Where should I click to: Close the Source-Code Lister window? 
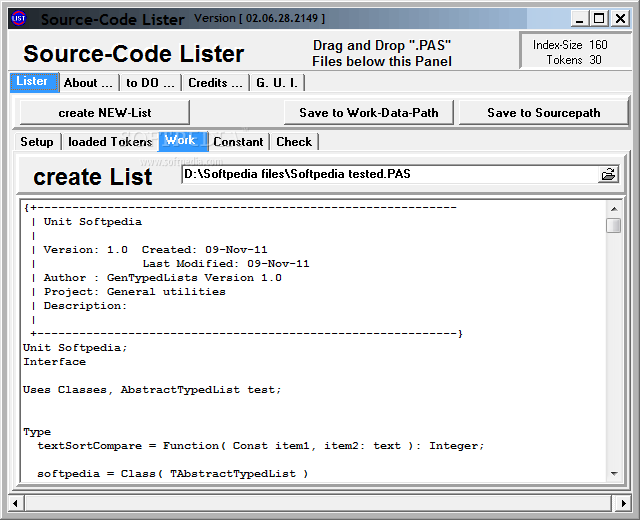pyautogui.click(x=620, y=19)
